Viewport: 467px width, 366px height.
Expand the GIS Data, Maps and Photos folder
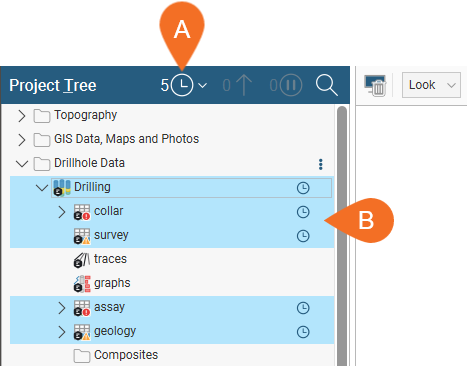pyautogui.click(x=22, y=140)
